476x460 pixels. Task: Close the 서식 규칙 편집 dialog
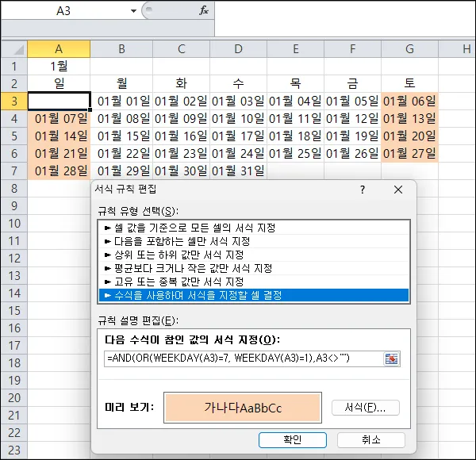pyautogui.click(x=398, y=190)
